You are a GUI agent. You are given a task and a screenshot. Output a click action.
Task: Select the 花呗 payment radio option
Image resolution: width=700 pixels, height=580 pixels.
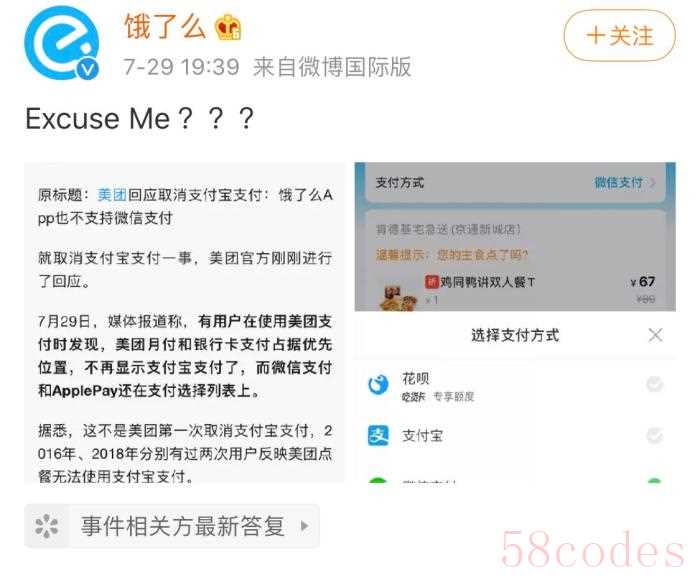point(654,384)
